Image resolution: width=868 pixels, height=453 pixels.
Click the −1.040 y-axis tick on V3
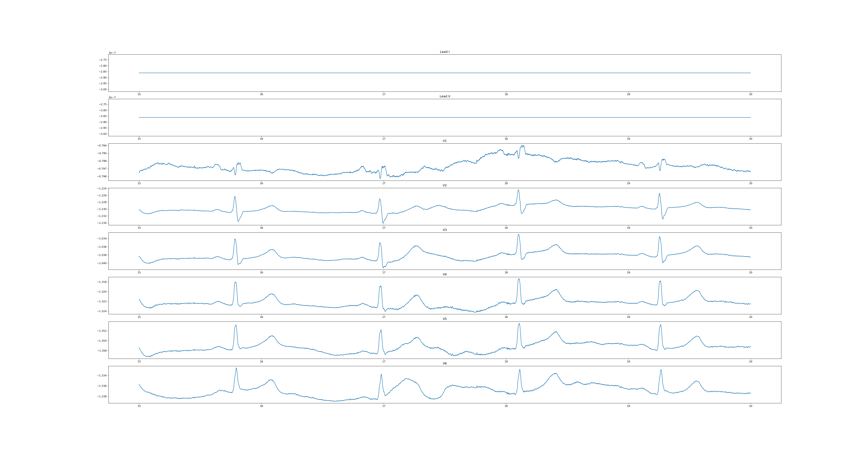pyautogui.click(x=102, y=263)
